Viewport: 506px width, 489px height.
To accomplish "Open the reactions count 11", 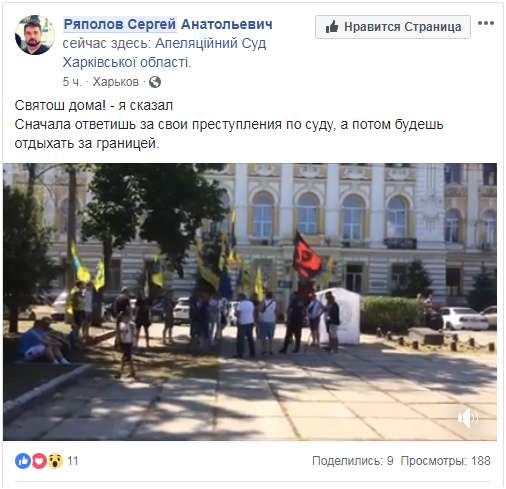I will pyautogui.click(x=73, y=461).
